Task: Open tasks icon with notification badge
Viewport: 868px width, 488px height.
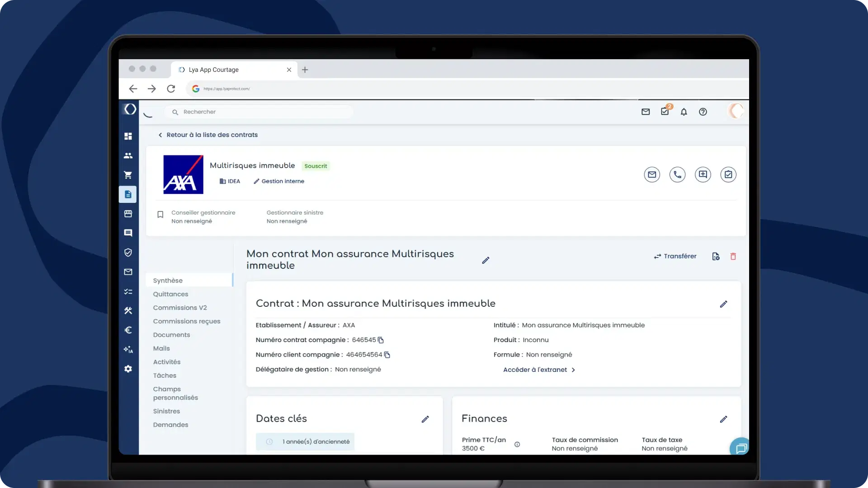Action: pos(665,111)
